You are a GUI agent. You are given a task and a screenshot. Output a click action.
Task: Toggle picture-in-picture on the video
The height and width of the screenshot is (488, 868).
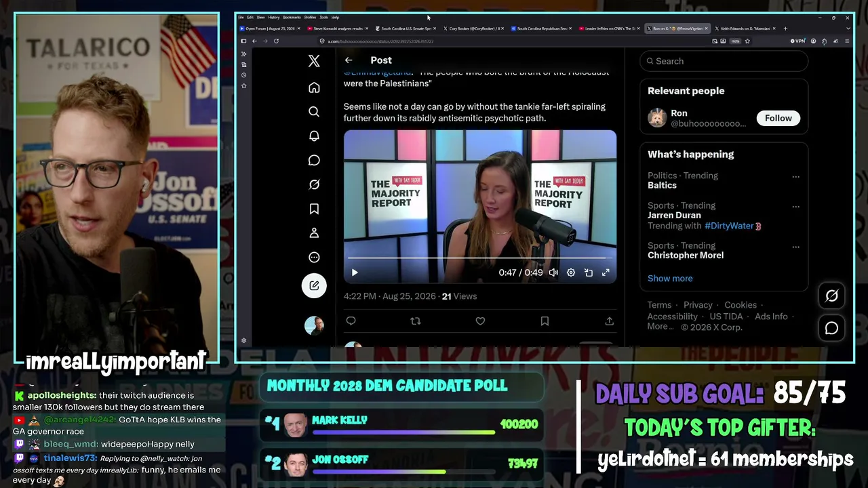point(589,272)
